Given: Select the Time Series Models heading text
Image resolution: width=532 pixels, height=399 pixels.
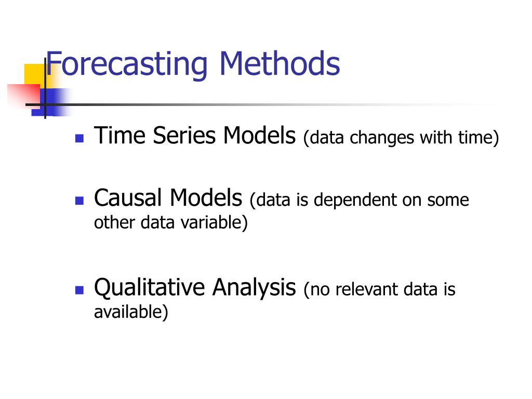Looking at the screenshot, I should click(x=194, y=136).
